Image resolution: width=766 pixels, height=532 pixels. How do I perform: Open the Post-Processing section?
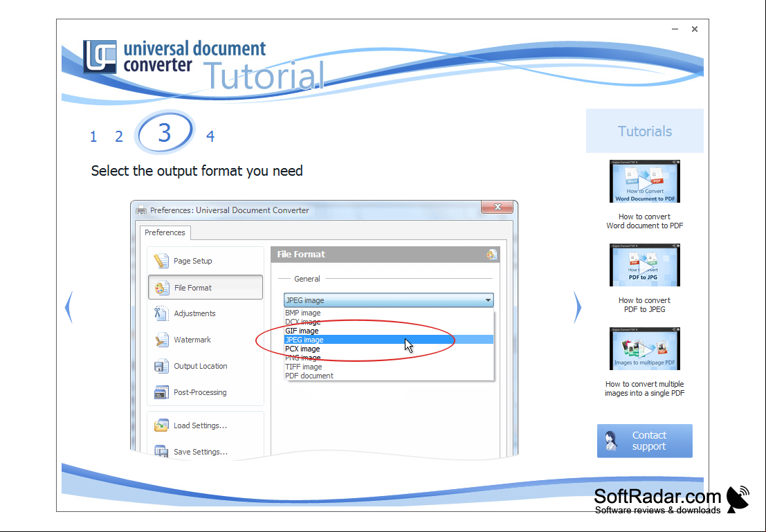(206, 392)
